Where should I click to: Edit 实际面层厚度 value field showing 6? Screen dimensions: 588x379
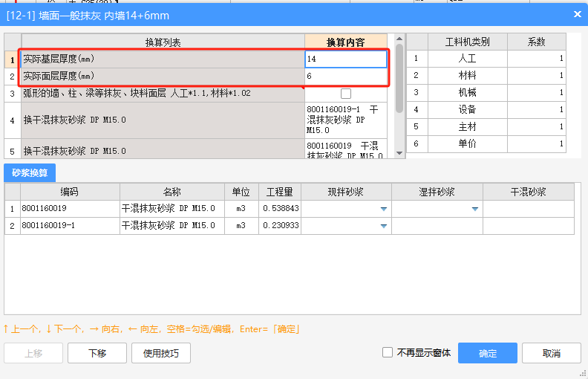pos(346,77)
